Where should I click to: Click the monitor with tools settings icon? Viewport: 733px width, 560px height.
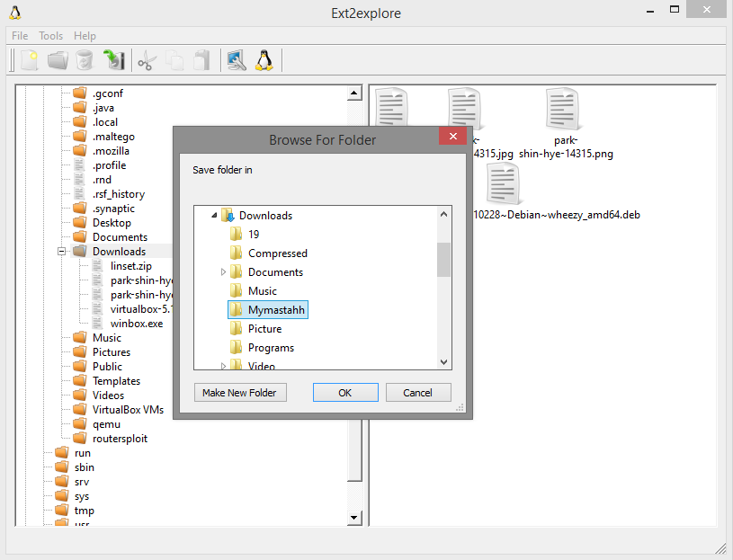(x=237, y=61)
